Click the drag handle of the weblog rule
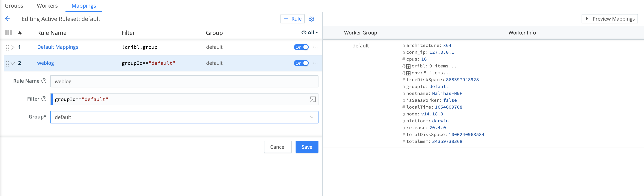 pos(7,63)
